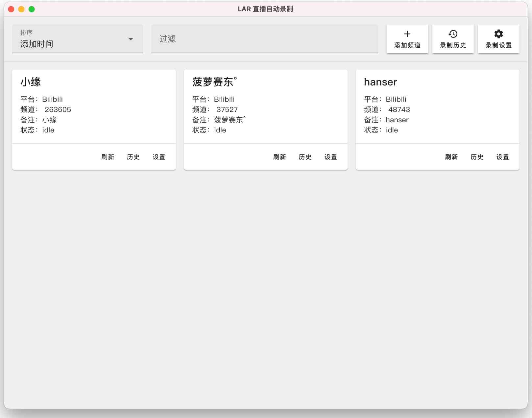This screenshot has height=418, width=532.
Task: Select the 小缘 channel card title
Action: pyautogui.click(x=31, y=82)
